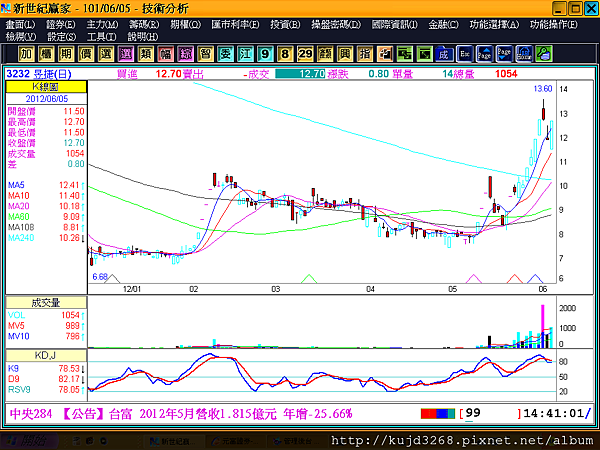The height and width of the screenshot is (450, 600).
Task: Click the 13.60 high price label
Action: 543,89
